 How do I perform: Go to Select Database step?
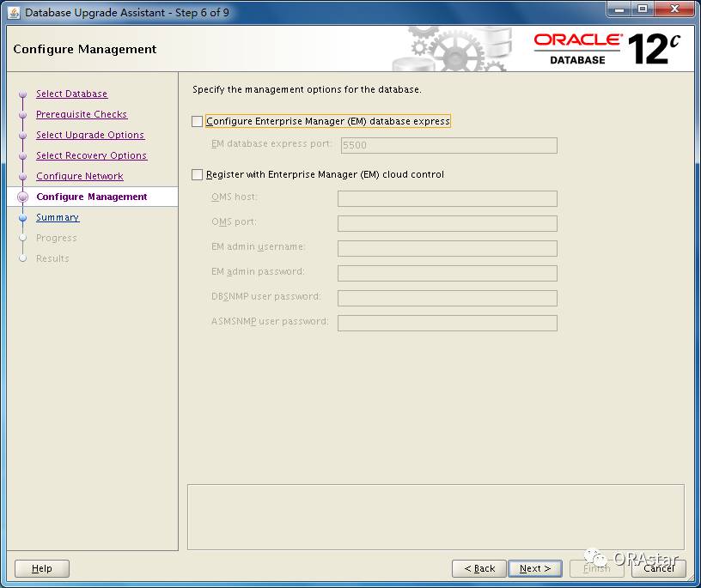pos(71,94)
